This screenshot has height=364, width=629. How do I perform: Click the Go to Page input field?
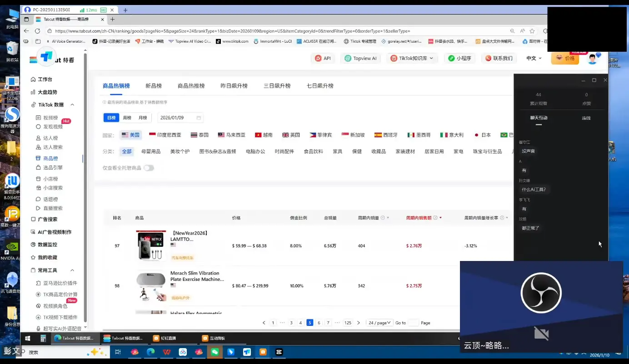413,322
